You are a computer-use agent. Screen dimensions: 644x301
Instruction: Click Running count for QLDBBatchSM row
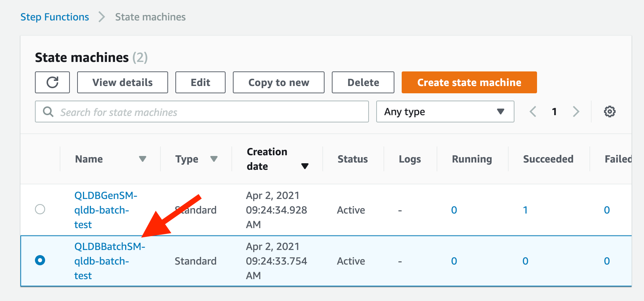(454, 261)
